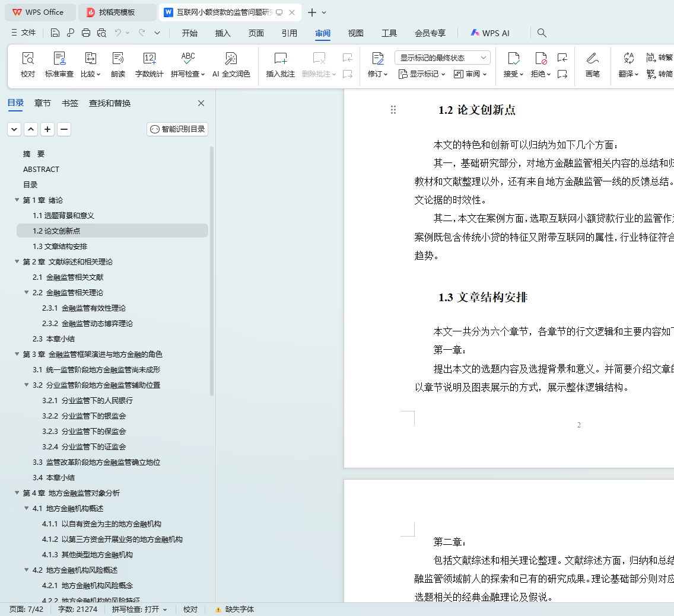Viewport: 674px width, 616px height.
Task: Click the plus button in outline panel
Action: click(x=47, y=129)
